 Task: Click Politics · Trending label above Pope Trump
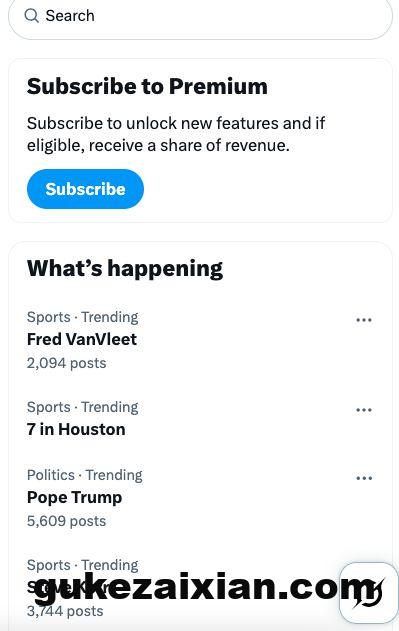(85, 475)
